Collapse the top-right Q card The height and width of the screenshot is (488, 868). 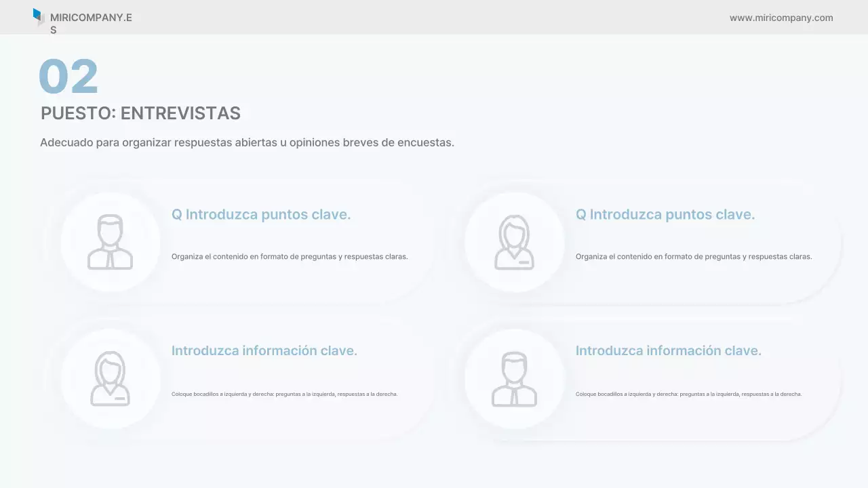(x=651, y=241)
